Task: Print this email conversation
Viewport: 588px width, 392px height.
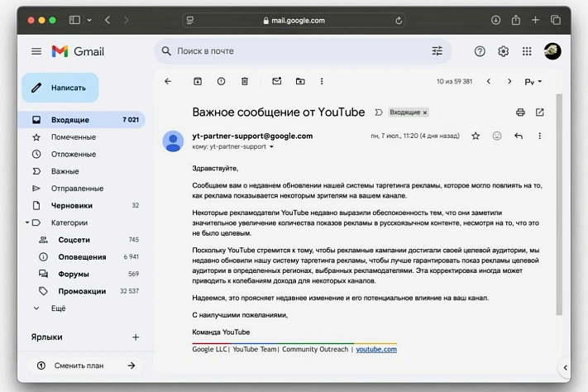Action: 520,112
